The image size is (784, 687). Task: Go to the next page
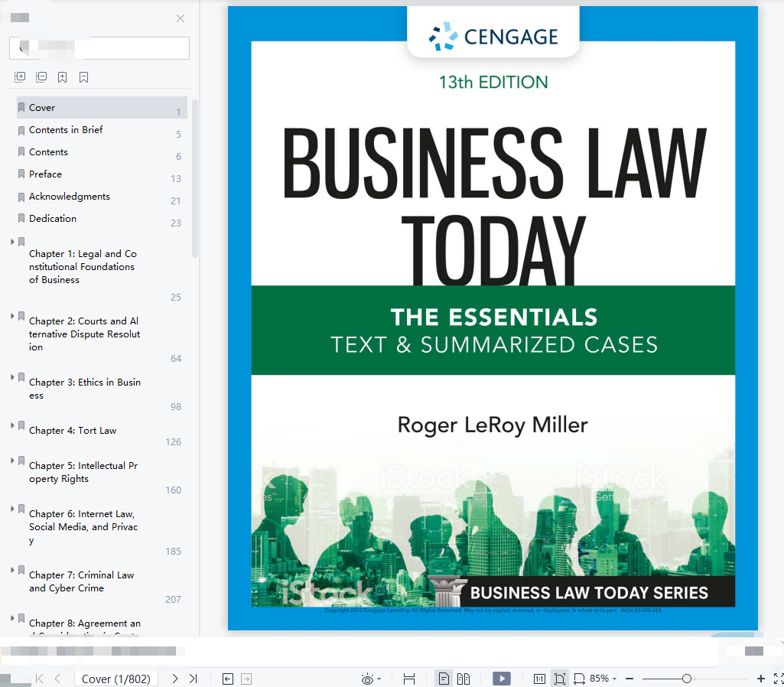point(174,679)
